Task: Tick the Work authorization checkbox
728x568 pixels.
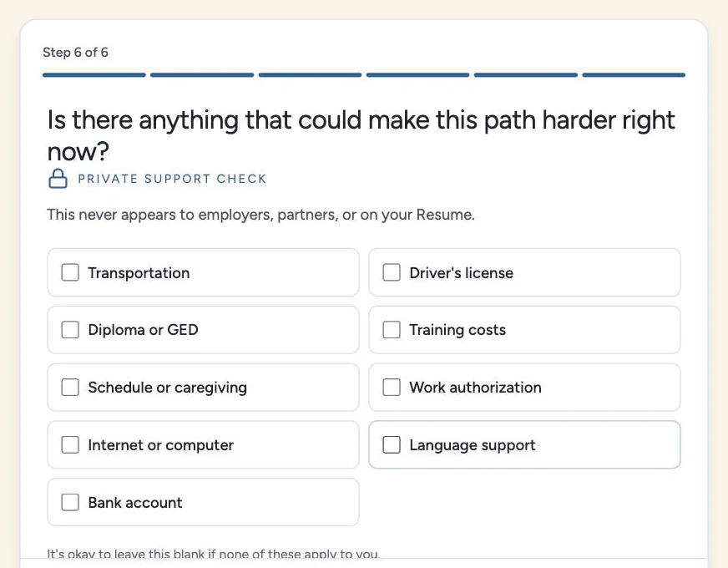Action: (x=392, y=388)
